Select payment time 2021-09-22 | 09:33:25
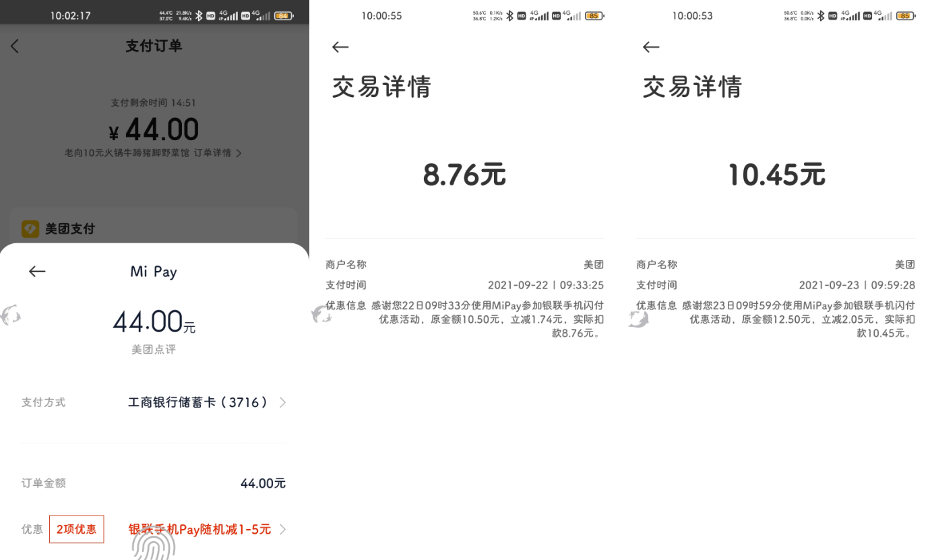Image resolution: width=932 pixels, height=560 pixels. click(x=546, y=285)
